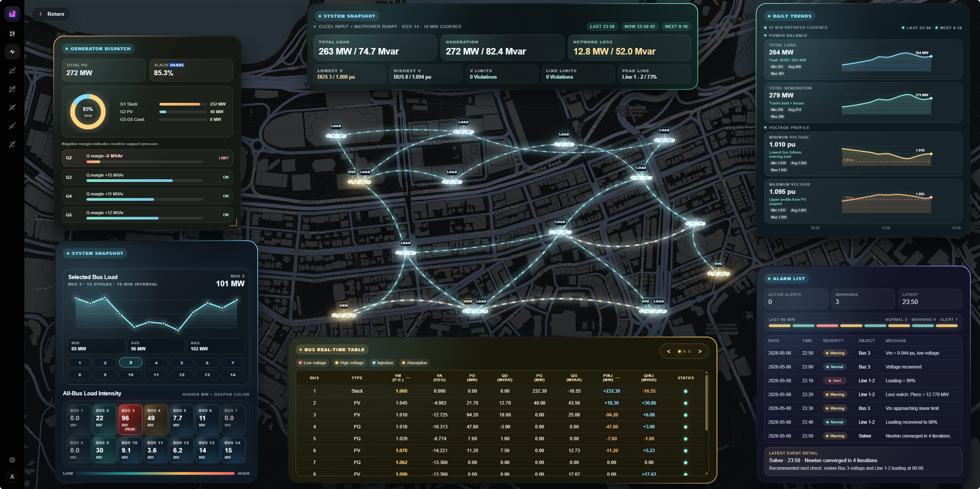This screenshot has height=489, width=980.
Task: Click the 'Voltage recovered' alarm message
Action: (903, 367)
